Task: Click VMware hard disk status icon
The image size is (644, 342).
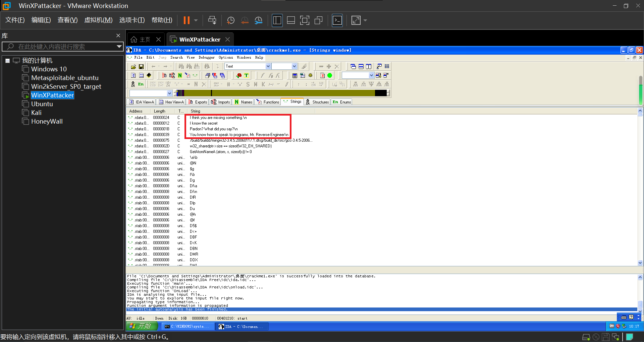Action: coord(586,337)
